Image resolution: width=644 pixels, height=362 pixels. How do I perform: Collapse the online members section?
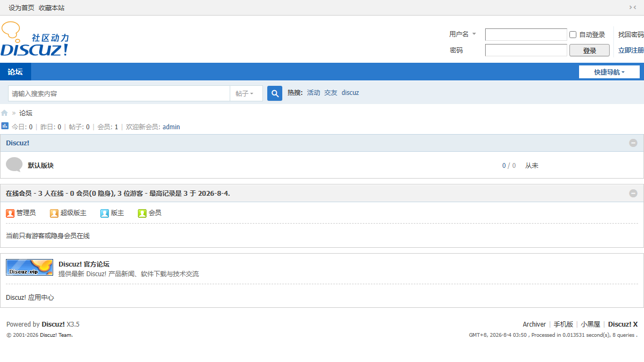click(633, 194)
